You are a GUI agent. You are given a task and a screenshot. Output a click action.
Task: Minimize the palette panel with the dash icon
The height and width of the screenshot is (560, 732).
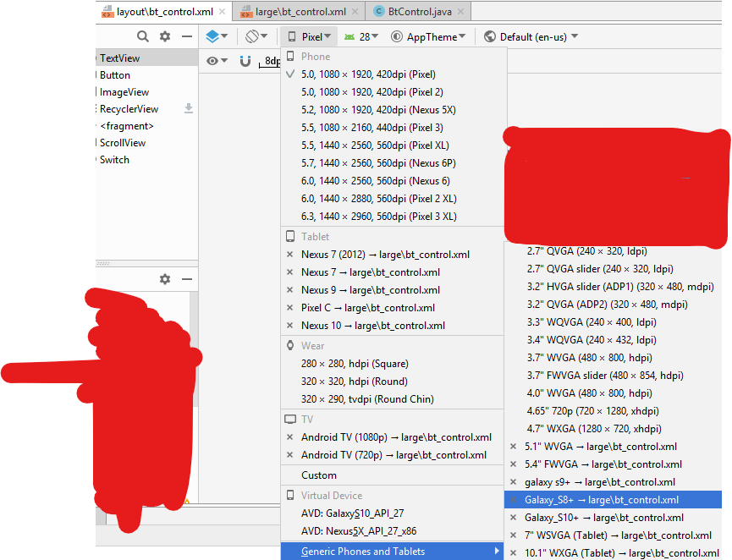[x=187, y=36]
